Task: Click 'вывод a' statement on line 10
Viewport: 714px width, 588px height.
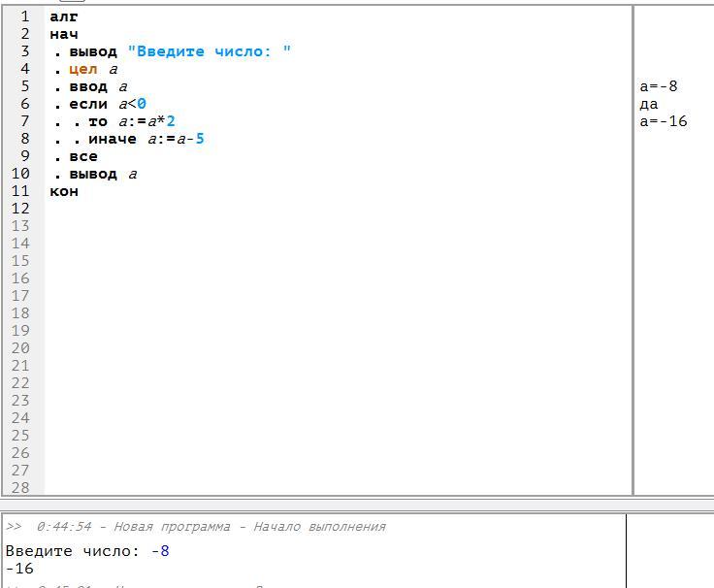Action: (x=104, y=174)
